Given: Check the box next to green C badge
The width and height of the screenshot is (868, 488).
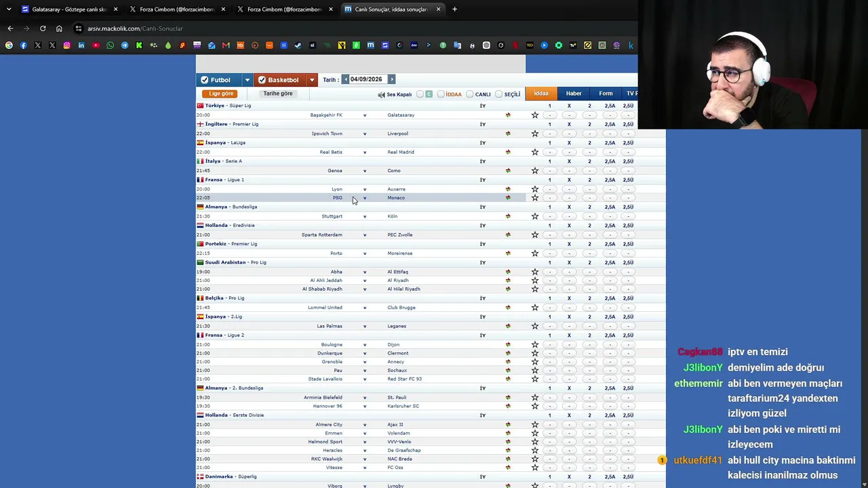Looking at the screenshot, I should tap(420, 94).
